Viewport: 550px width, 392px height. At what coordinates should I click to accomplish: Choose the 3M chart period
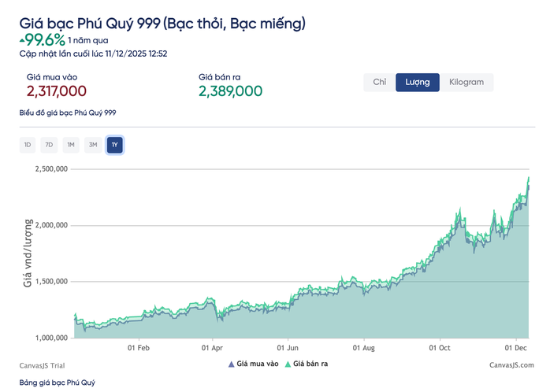click(93, 145)
